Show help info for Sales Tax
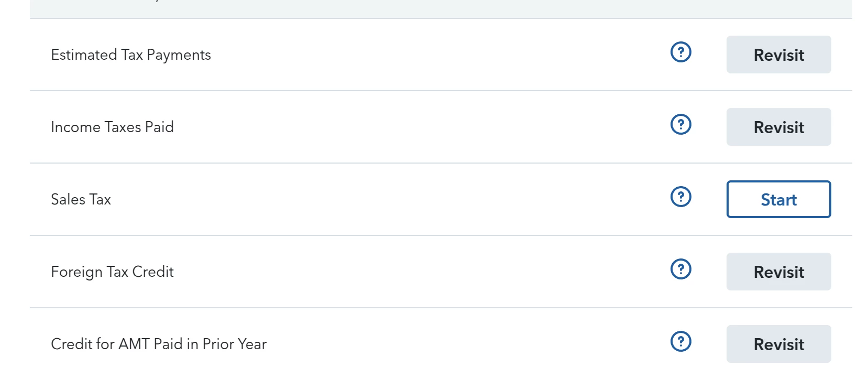 681,197
